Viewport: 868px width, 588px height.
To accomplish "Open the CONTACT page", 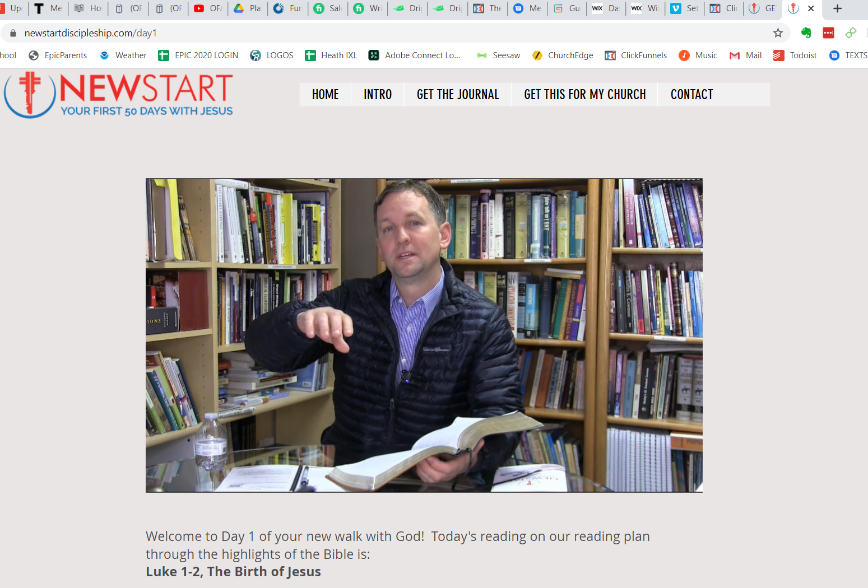I will point(692,95).
